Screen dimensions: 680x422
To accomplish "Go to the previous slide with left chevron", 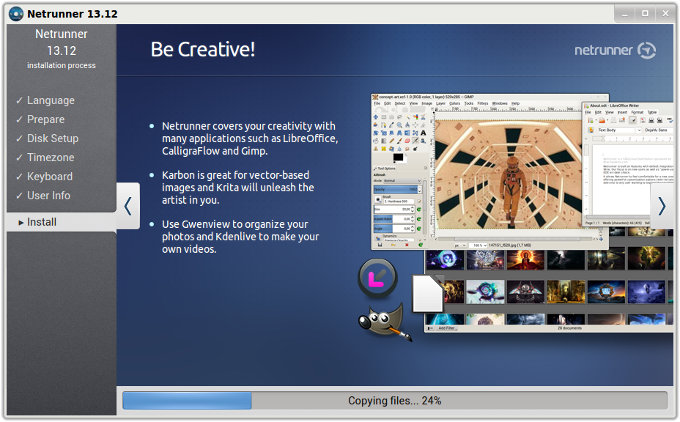I will click(128, 206).
